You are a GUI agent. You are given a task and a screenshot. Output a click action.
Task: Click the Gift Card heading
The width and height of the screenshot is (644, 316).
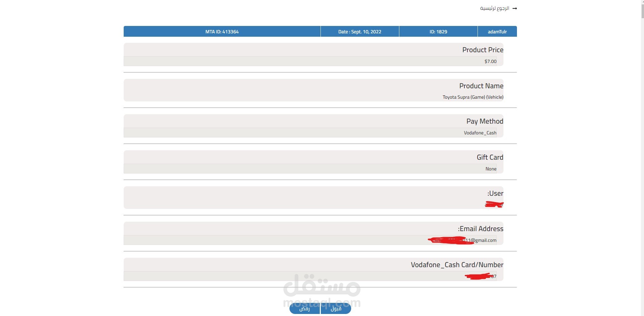coord(490,157)
